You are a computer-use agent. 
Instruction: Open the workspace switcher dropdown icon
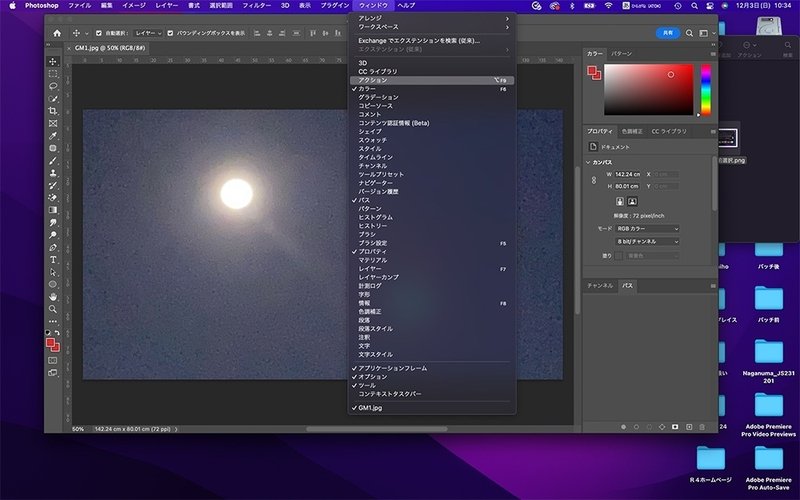tap(707, 33)
